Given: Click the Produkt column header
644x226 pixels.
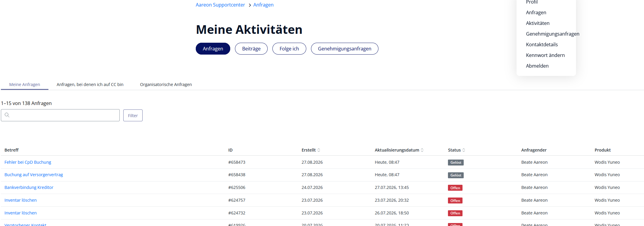Looking at the screenshot, I should pyautogui.click(x=602, y=150).
